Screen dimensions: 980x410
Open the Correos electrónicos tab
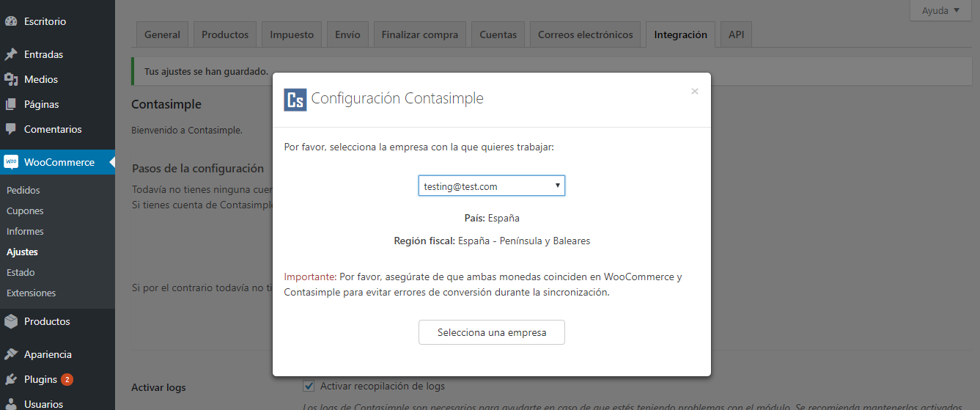pos(586,34)
